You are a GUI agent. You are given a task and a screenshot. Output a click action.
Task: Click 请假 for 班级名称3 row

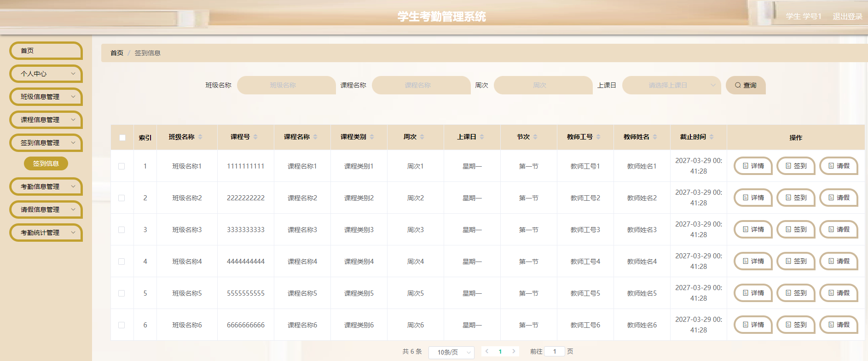pyautogui.click(x=839, y=229)
